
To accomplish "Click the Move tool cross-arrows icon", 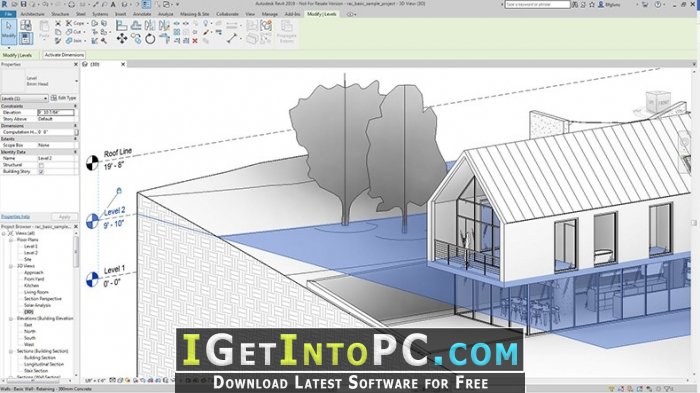I will 121,39.
